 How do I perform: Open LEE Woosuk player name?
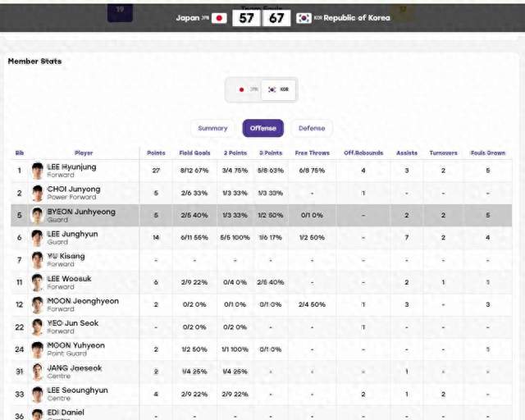(x=69, y=279)
